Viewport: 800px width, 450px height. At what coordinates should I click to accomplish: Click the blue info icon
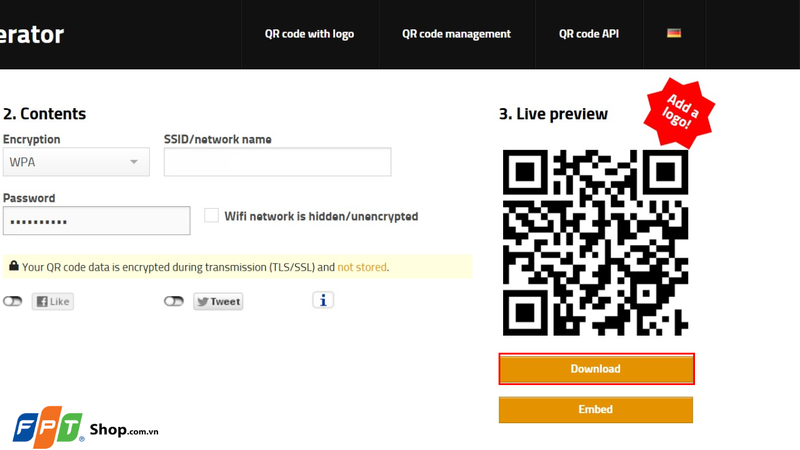323,300
